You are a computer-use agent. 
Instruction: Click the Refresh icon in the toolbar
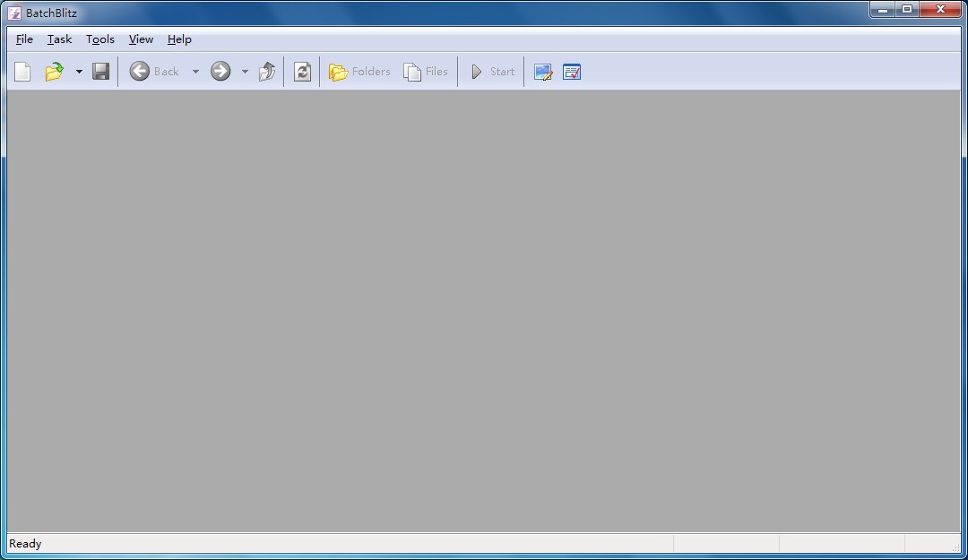(x=303, y=72)
